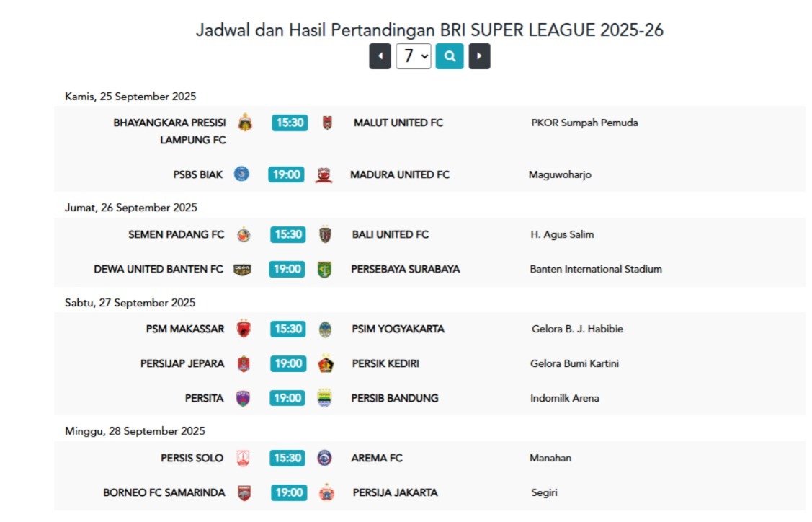
Task: Click the Persib Bandung club crest
Action: coord(325,398)
